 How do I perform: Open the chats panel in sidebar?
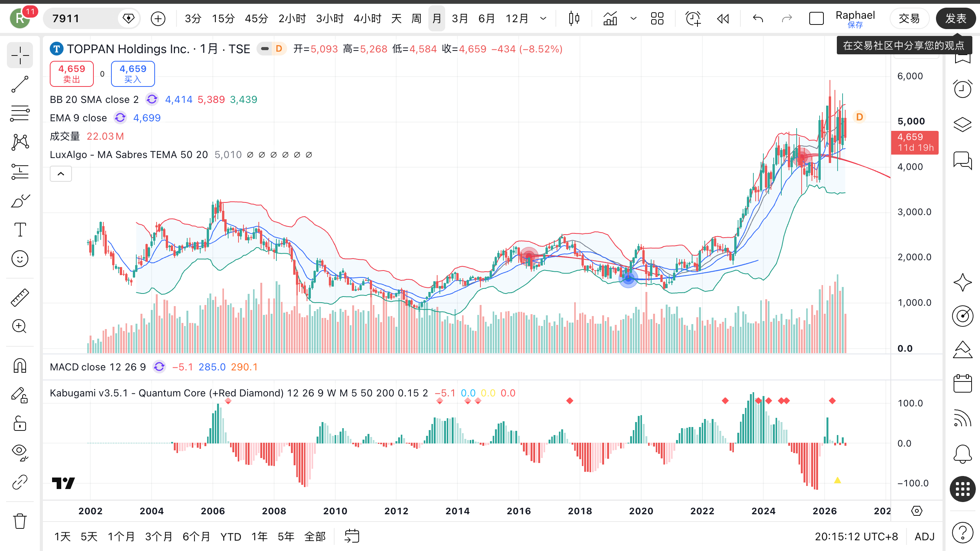(x=962, y=160)
